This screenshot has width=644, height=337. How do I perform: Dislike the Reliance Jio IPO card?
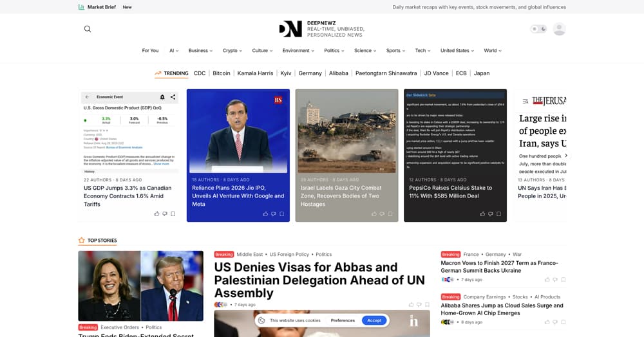(x=274, y=214)
